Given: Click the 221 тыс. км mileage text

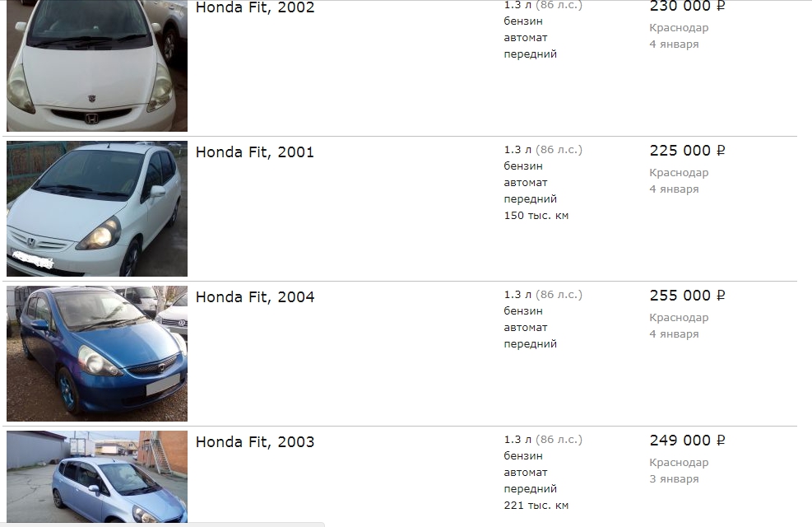Looking at the screenshot, I should [x=536, y=506].
